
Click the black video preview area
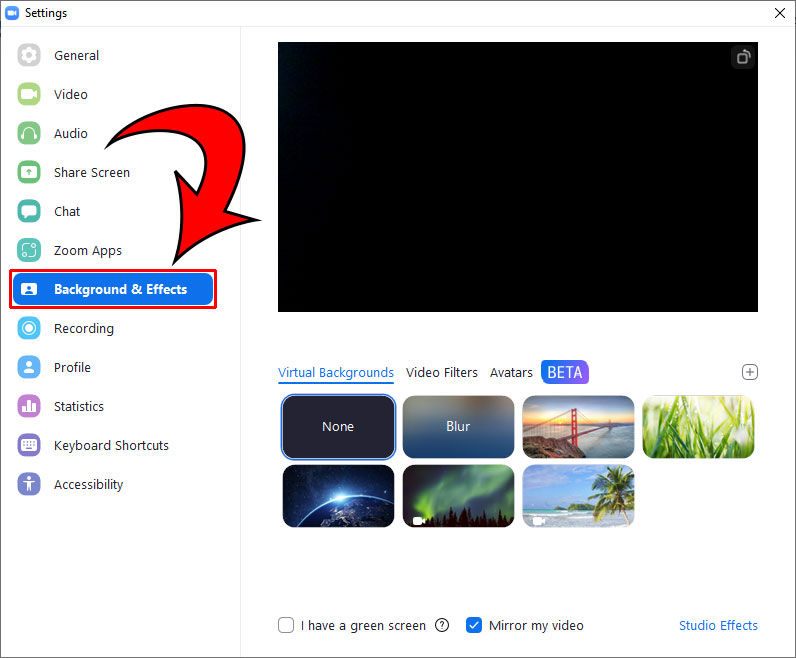518,177
